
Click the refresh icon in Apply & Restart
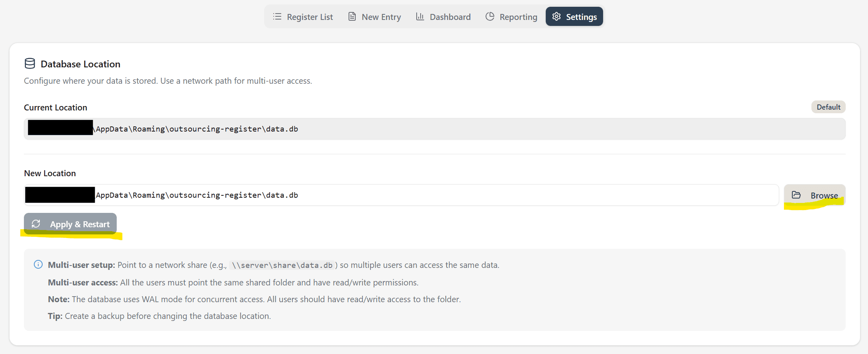(36, 224)
